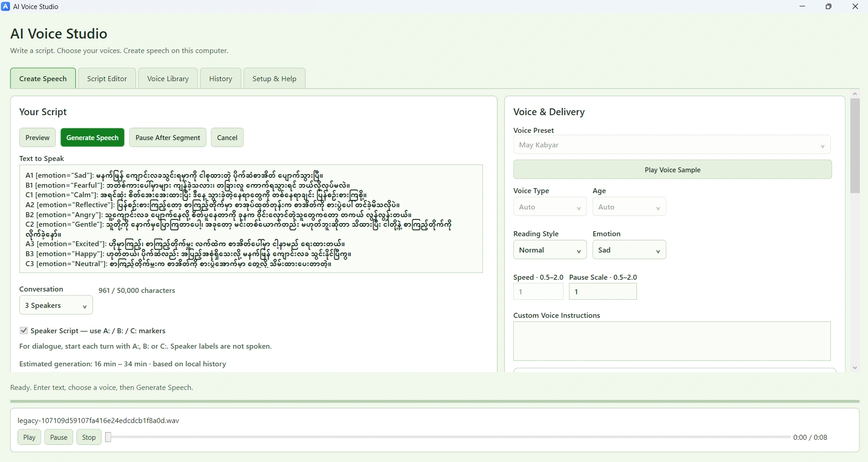Click the Pause Scale input field

[603, 292]
